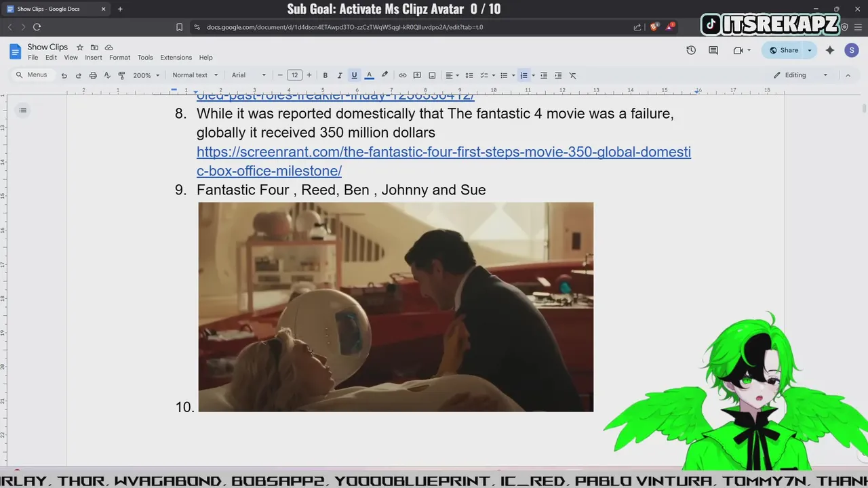Star the Show Clips document
The height and width of the screenshot is (488, 868).
(80, 47)
